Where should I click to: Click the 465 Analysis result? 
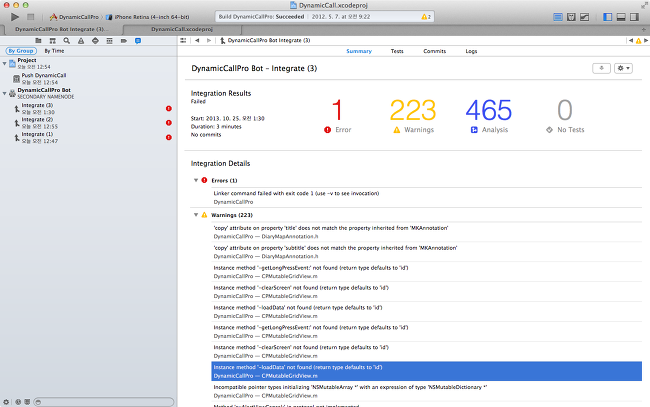click(489, 116)
